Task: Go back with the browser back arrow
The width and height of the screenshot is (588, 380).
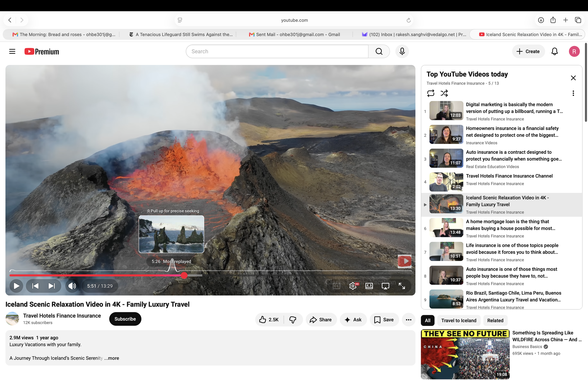Action: click(10, 20)
